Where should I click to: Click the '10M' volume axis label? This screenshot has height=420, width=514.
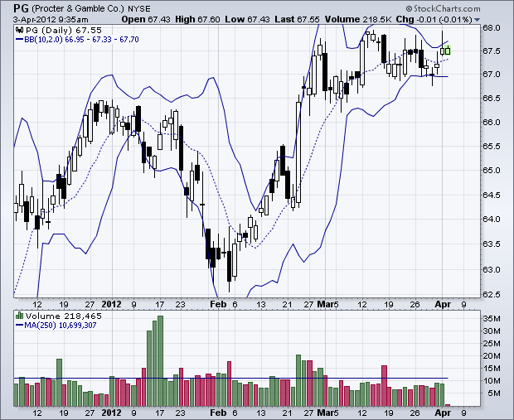pos(492,381)
